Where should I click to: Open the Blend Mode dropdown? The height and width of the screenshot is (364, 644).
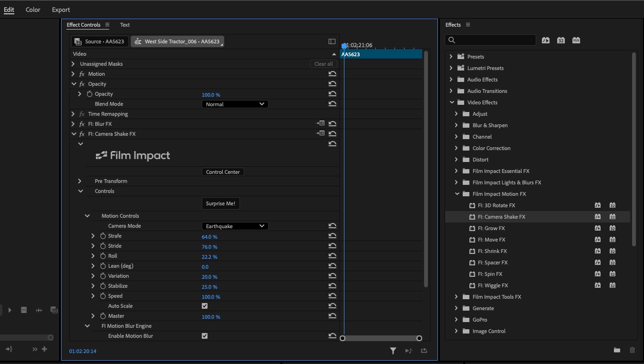[235, 104]
